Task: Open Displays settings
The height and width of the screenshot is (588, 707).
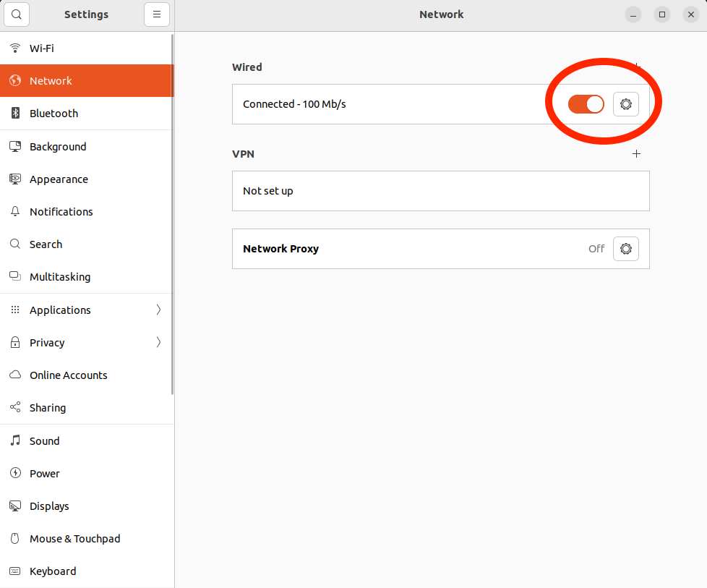Action: pyautogui.click(x=86, y=506)
